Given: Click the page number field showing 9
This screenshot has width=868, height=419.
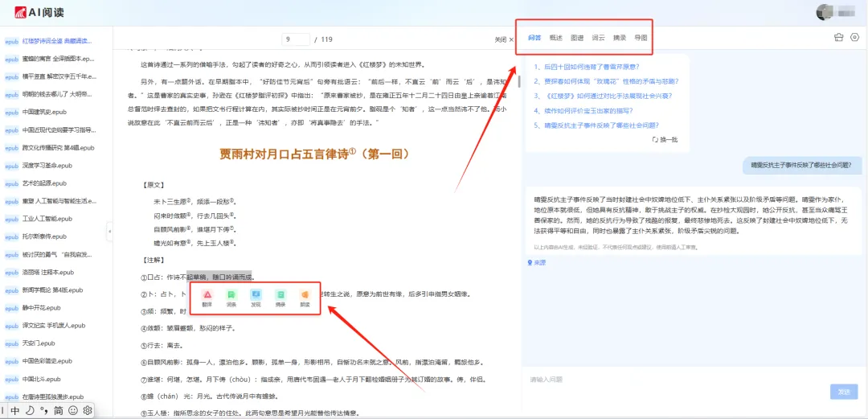Looking at the screenshot, I should click(x=296, y=39).
